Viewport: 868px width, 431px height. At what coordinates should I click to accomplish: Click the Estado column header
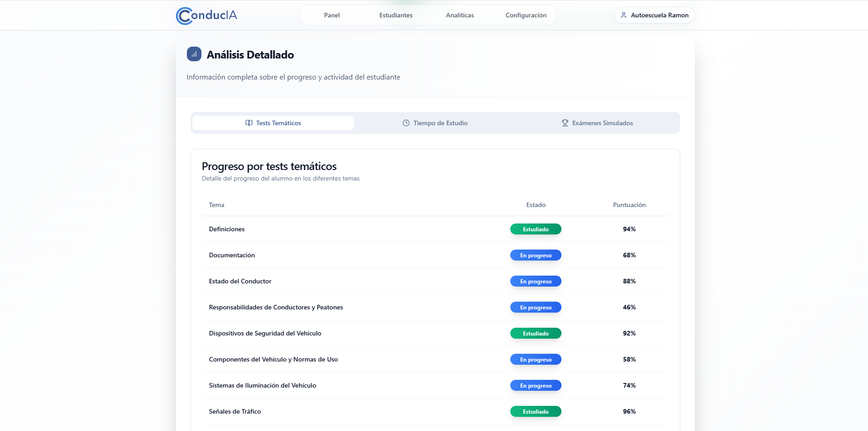coord(535,205)
